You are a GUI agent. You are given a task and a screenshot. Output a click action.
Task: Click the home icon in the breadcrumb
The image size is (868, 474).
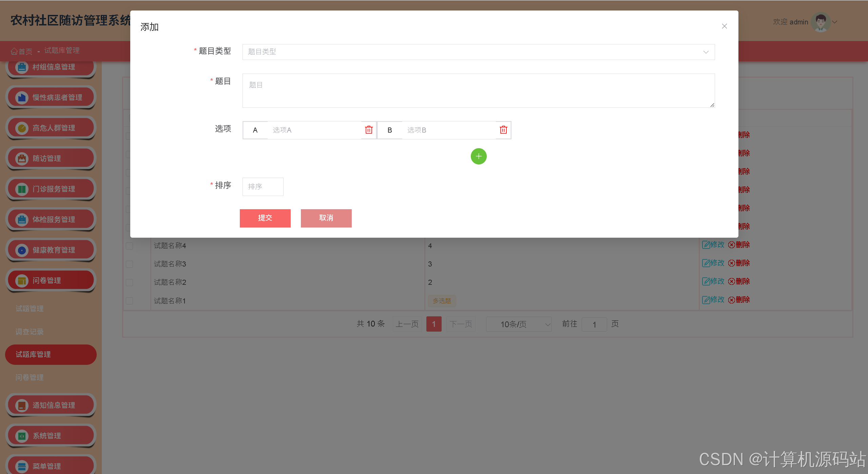14,51
